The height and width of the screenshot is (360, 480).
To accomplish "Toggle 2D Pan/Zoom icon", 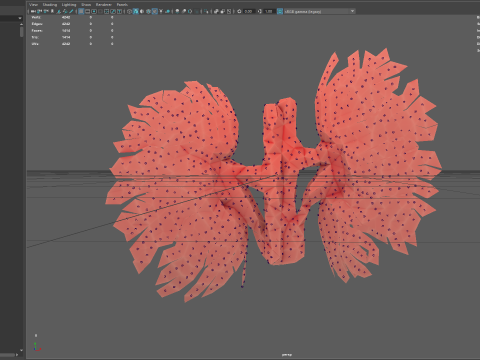I will coord(65,11).
